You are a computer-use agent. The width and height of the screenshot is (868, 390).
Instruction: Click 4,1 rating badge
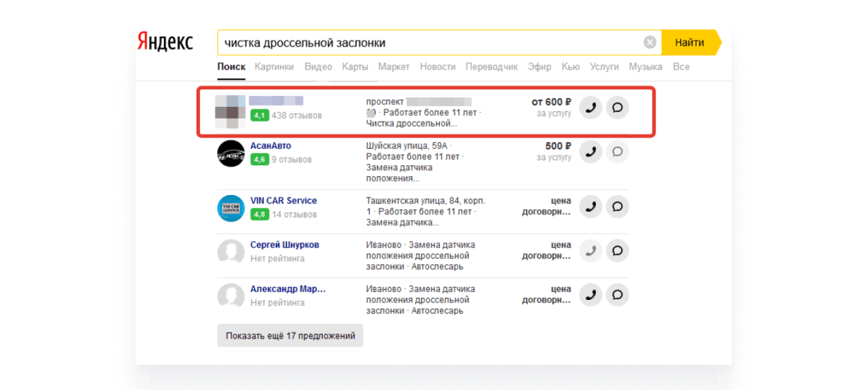click(x=259, y=115)
